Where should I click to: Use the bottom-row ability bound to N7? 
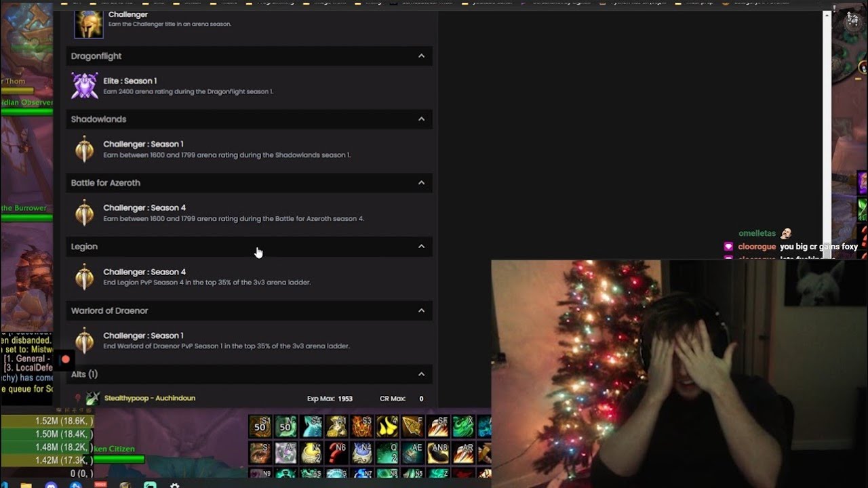tap(361, 473)
